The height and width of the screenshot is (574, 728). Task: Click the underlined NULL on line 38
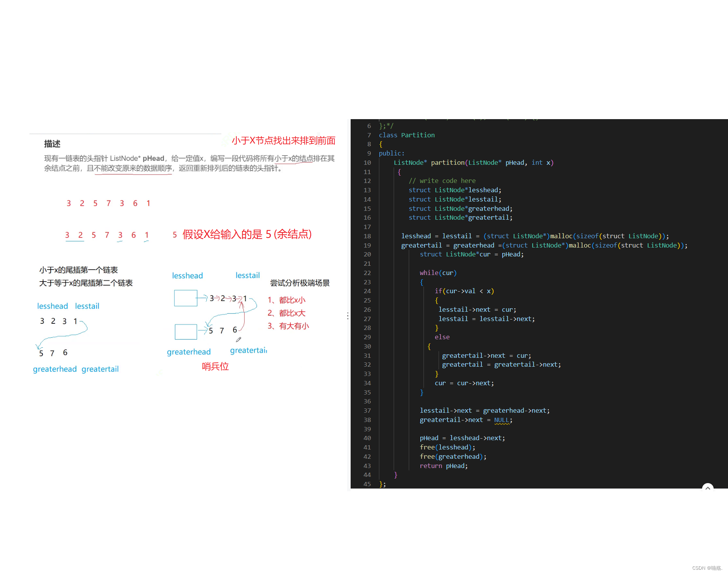(502, 420)
